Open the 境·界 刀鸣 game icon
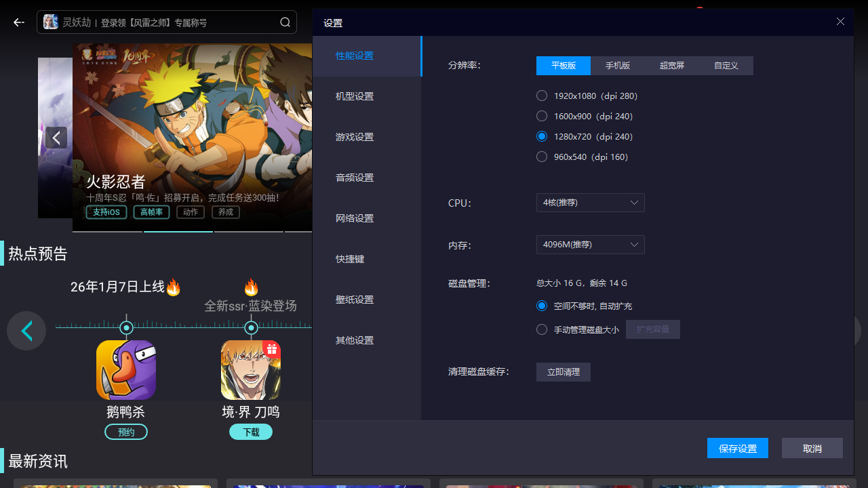 point(251,370)
